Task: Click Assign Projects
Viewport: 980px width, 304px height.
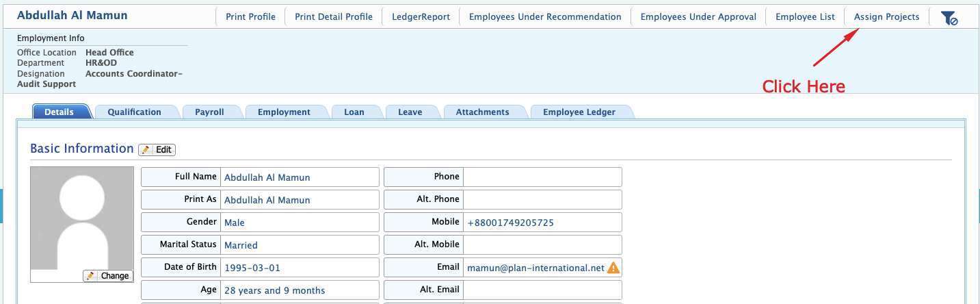Action: 886,17
